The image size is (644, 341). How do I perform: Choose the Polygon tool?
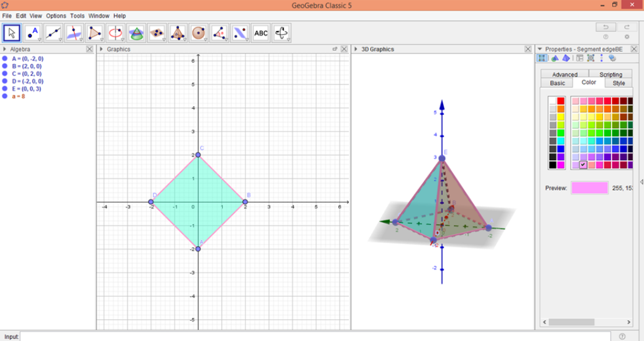coord(95,33)
